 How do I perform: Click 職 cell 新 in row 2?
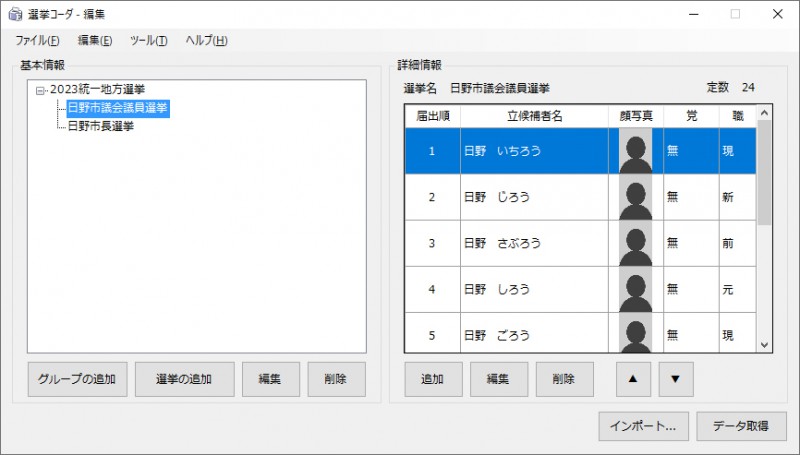[737, 197]
